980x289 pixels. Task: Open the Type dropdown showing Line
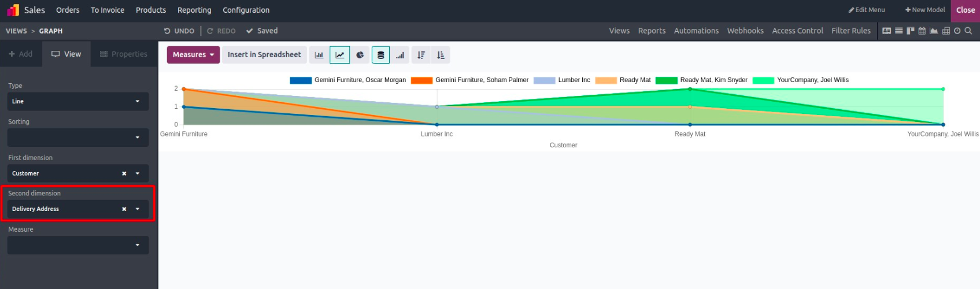tap(77, 101)
